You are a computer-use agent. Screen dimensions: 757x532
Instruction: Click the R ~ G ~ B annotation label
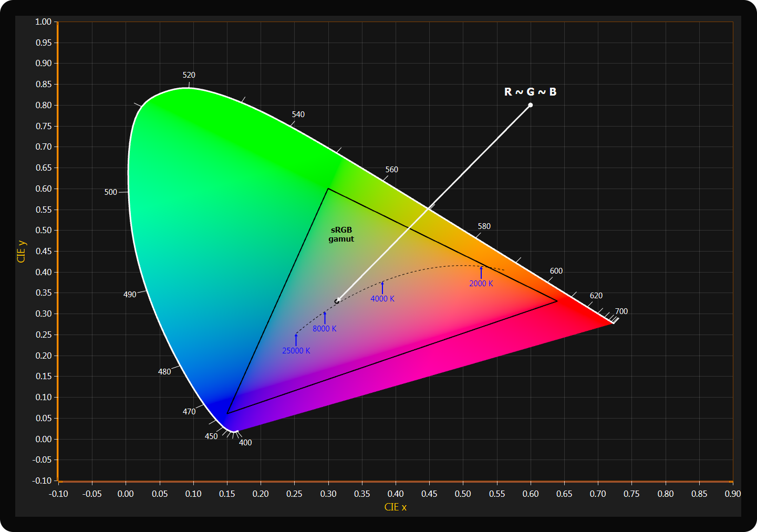coord(530,92)
